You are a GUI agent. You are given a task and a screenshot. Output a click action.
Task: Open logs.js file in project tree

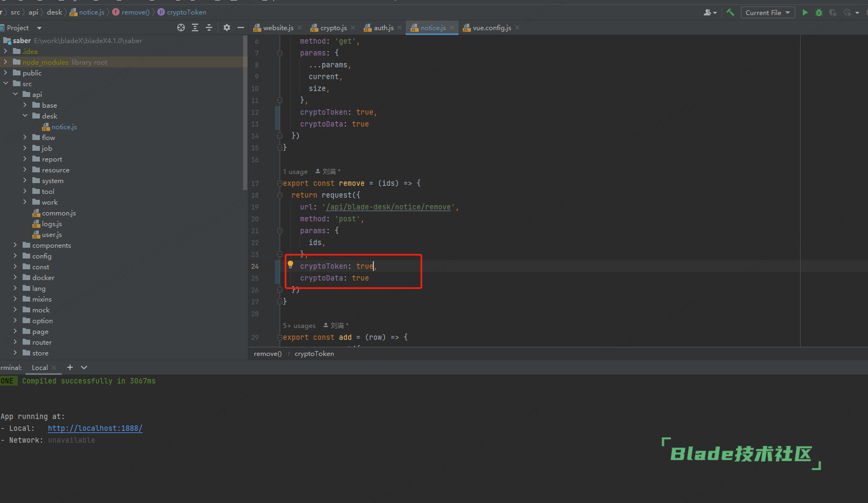coord(47,224)
